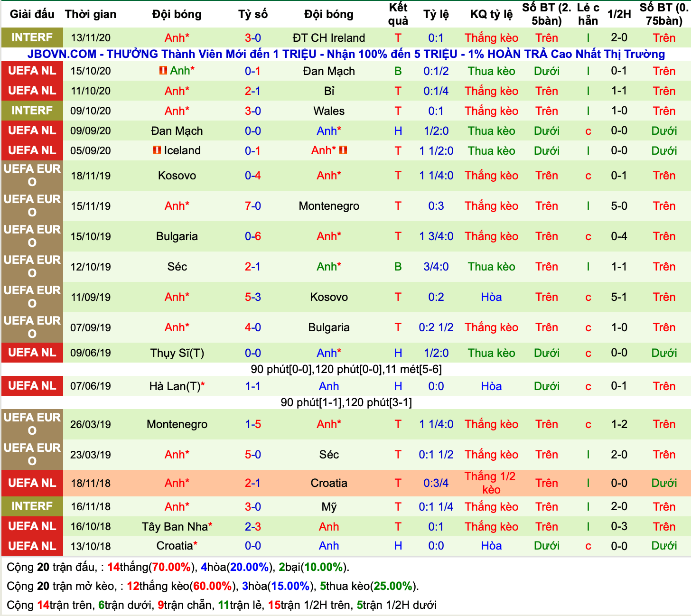The height and width of the screenshot is (616, 691).
Task: Select the Tây Ban Nha* team name
Action: point(177,527)
